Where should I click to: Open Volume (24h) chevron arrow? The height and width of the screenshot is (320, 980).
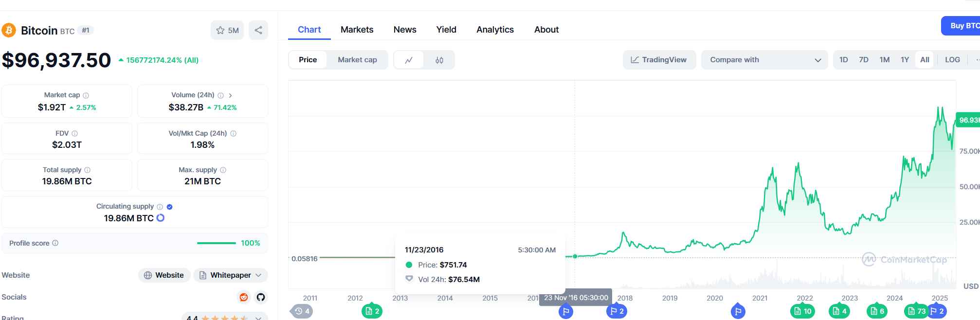[x=230, y=95]
